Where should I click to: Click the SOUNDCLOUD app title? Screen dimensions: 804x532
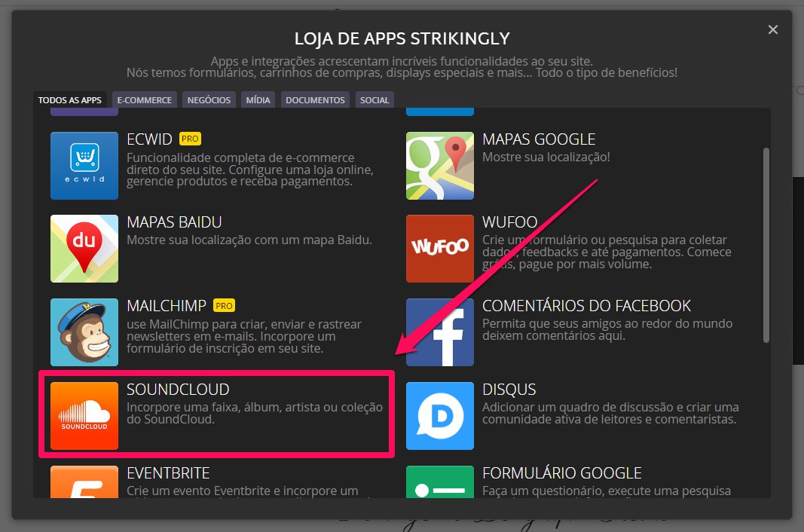click(178, 390)
